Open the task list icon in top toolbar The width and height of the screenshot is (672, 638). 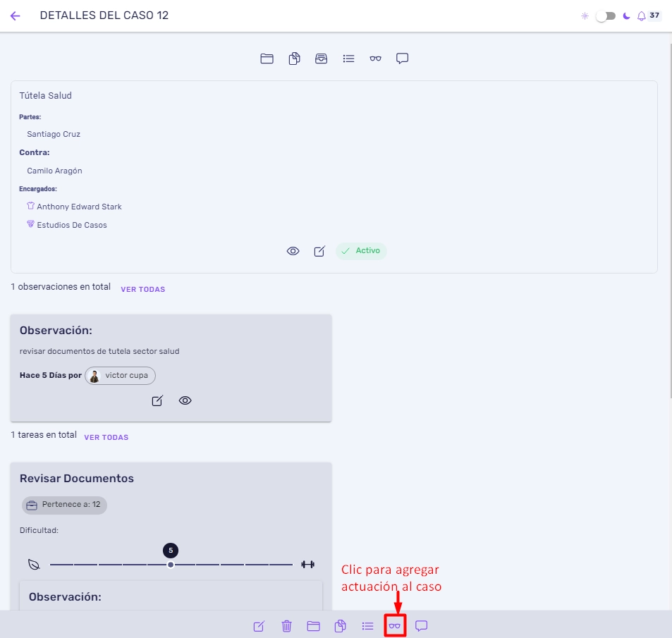click(x=348, y=59)
